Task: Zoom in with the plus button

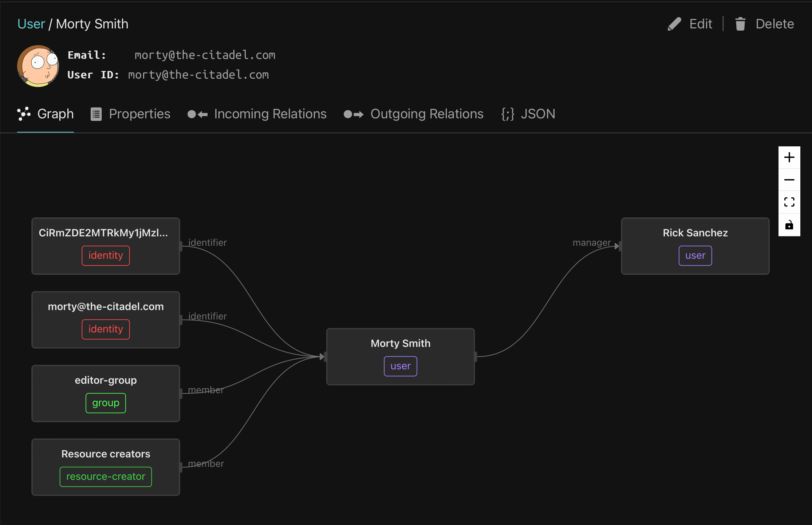Action: (789, 157)
